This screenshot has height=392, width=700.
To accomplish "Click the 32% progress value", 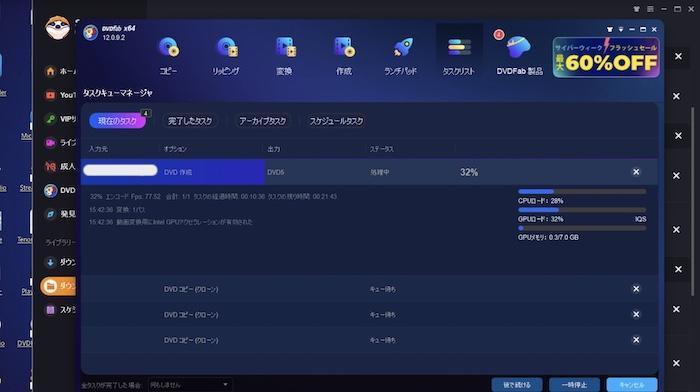I will (469, 172).
